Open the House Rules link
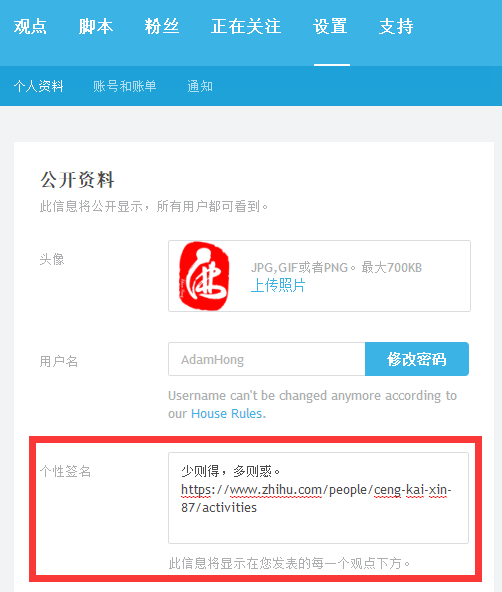502x592 pixels. (x=226, y=413)
